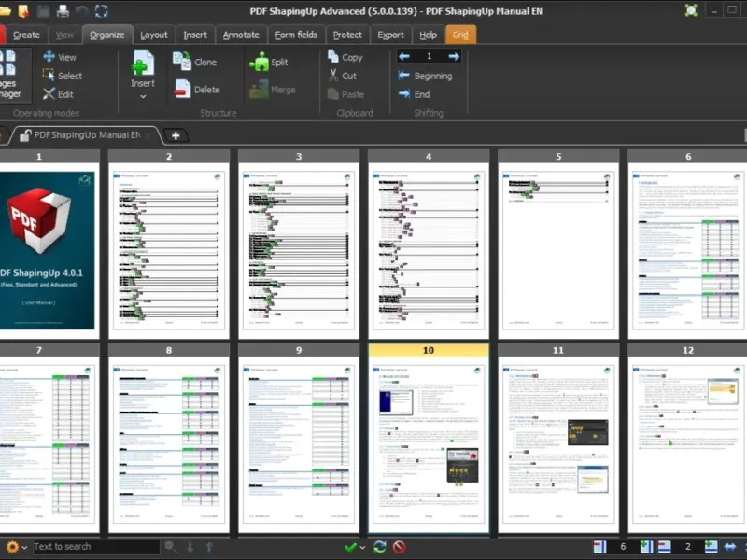
Task: Open the green checkmark dropdown
Action: coord(354,547)
